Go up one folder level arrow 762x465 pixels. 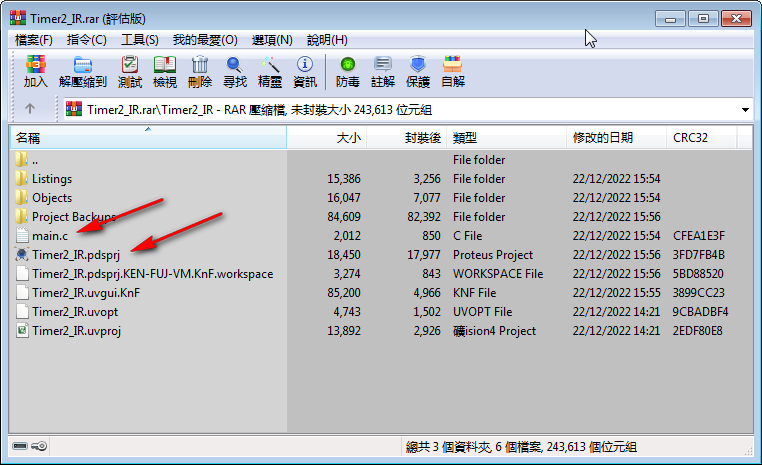pos(30,109)
